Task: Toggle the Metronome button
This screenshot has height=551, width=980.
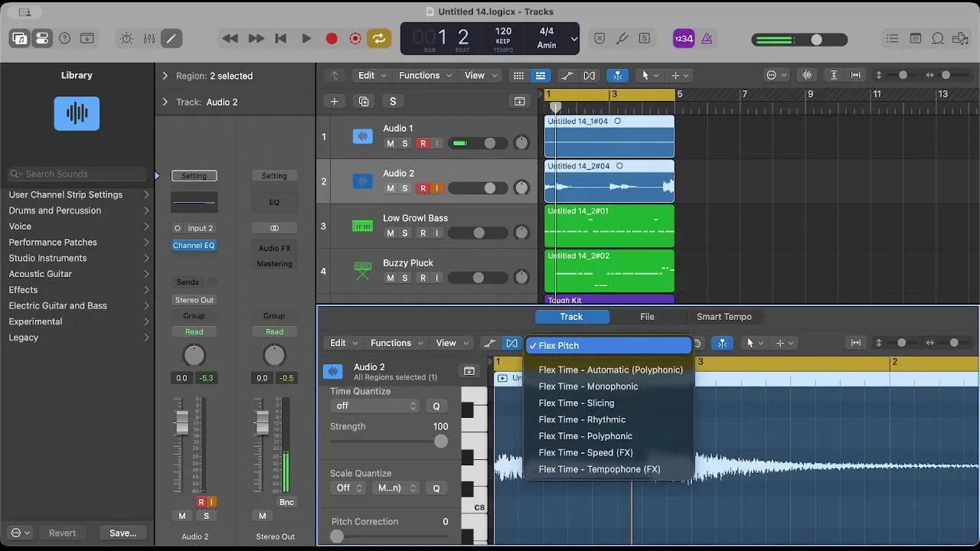Action: tap(707, 38)
